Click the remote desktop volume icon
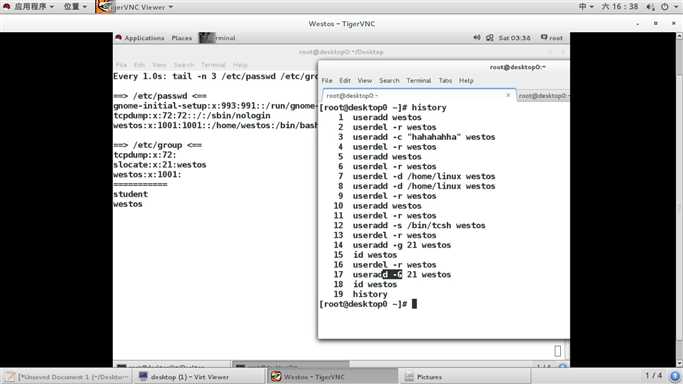The width and height of the screenshot is (683, 384). point(477,38)
